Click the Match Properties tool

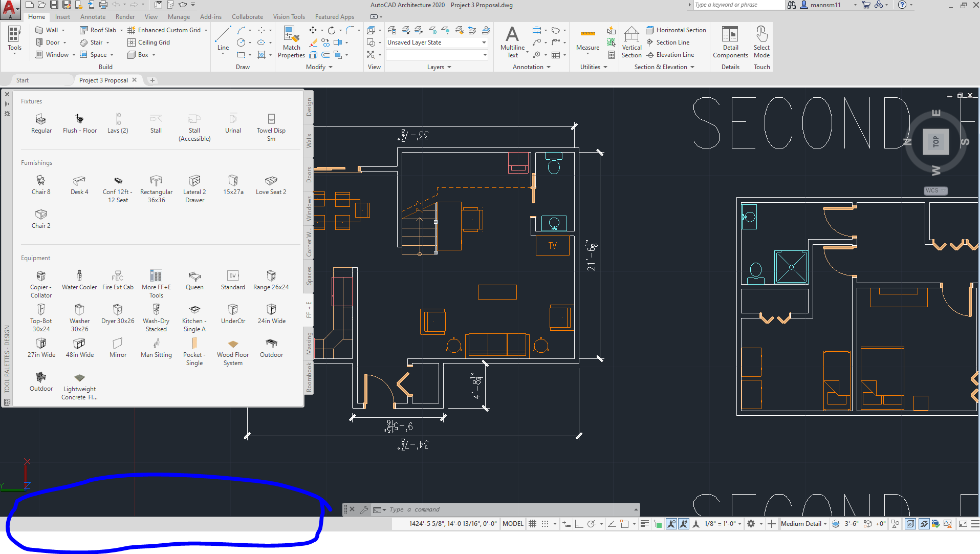tap(291, 42)
